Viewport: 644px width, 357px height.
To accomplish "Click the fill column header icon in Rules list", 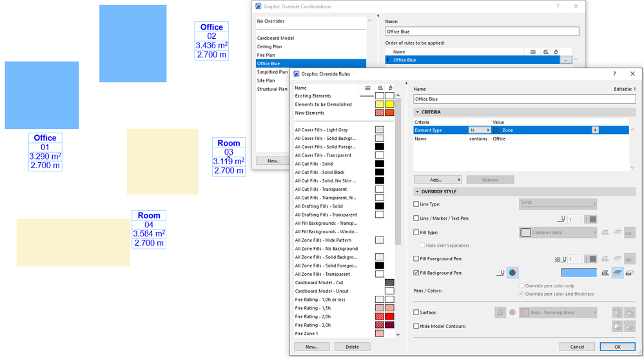I will pos(380,88).
